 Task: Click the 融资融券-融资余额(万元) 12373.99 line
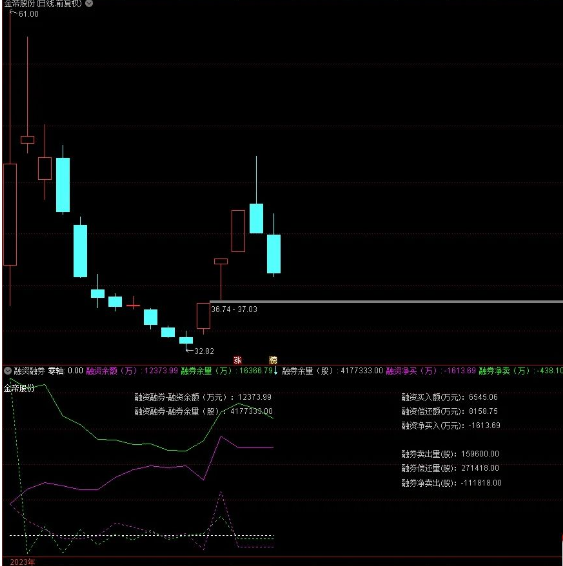(x=203, y=397)
